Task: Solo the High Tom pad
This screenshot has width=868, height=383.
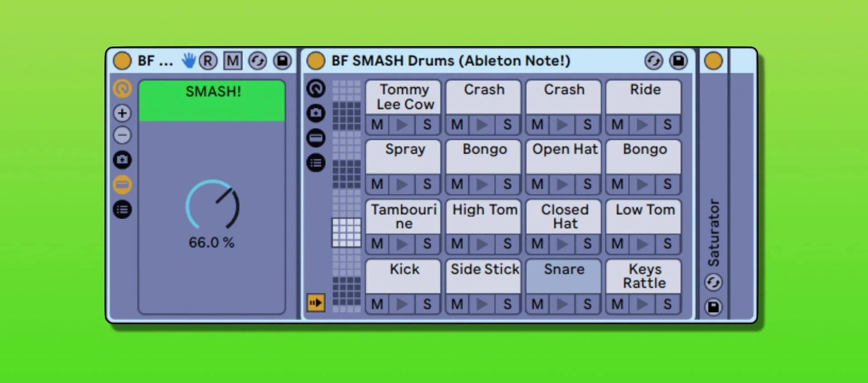Action: [507, 244]
